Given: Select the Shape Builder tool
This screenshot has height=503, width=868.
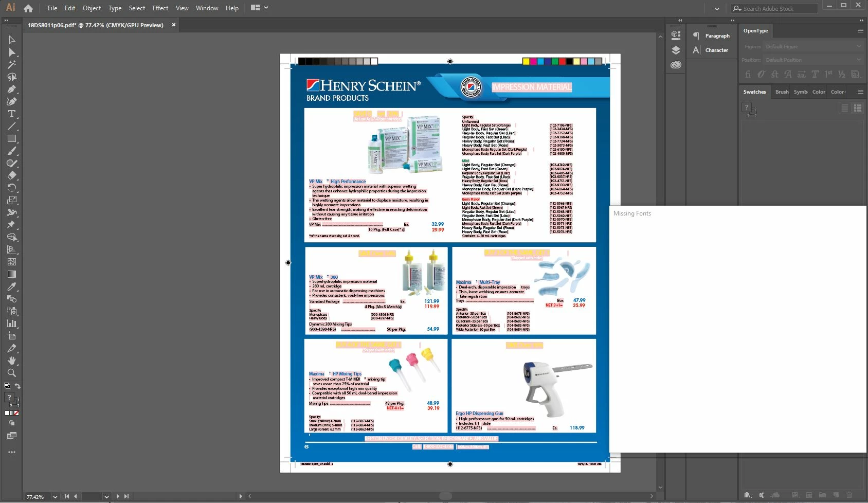Looking at the screenshot, I should 12,238.
